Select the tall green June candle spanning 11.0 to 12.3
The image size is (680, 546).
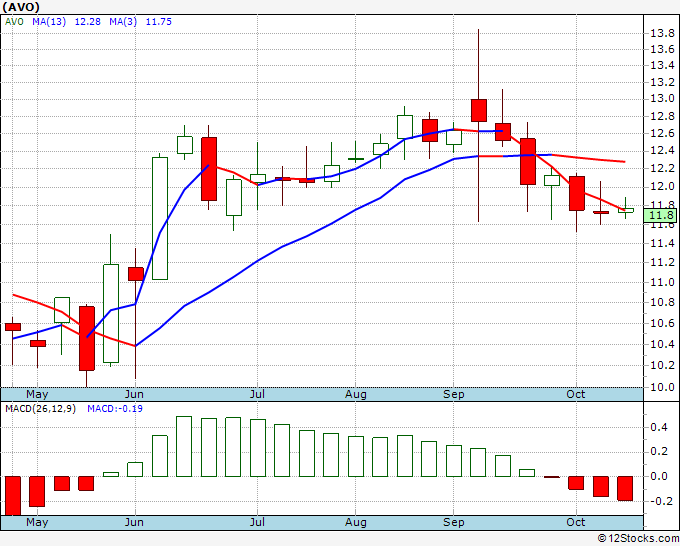(160, 218)
